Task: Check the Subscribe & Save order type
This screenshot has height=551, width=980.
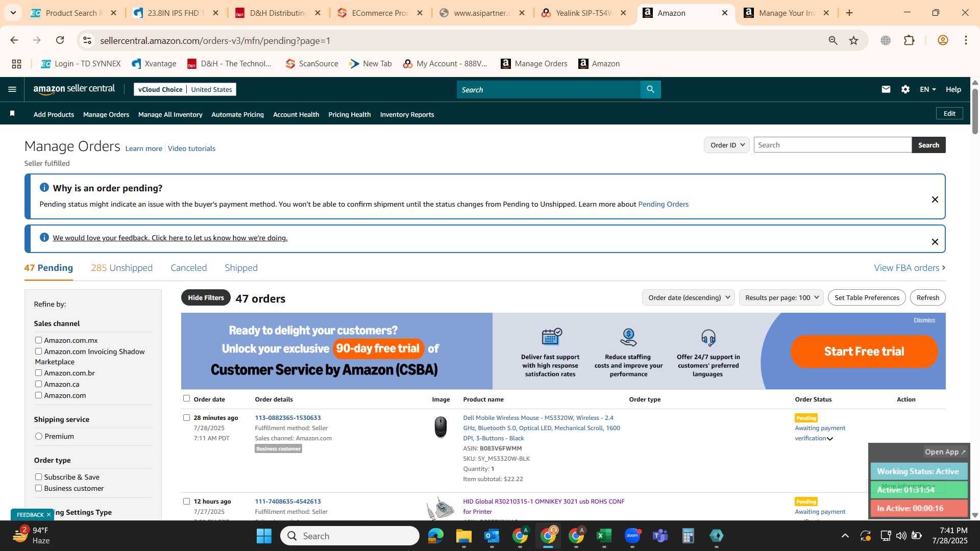Action: point(38,477)
